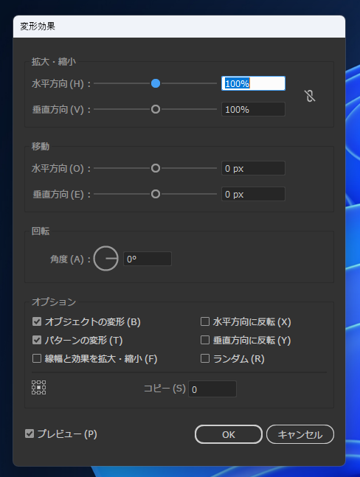Click the vertical scale (V) 100% field
The height and width of the screenshot is (477, 360).
tap(253, 109)
